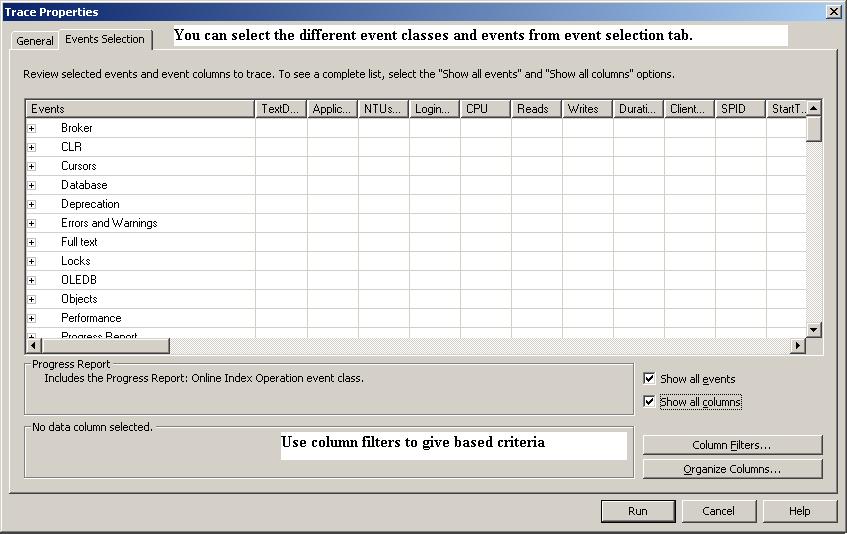This screenshot has width=847, height=534.
Task: Select the Full text events row
Action: tap(79, 242)
